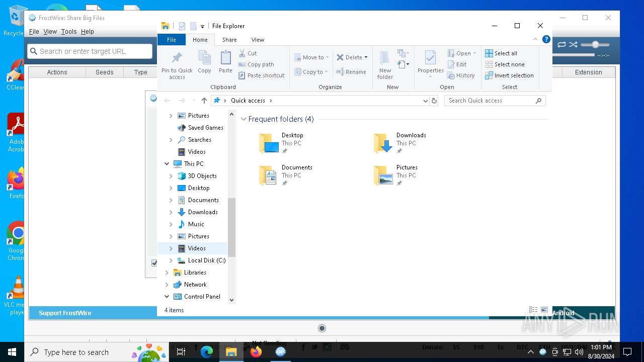Open Microsoft Edge from taskbar
Image resolution: width=644 pixels, height=362 pixels.
point(207,352)
